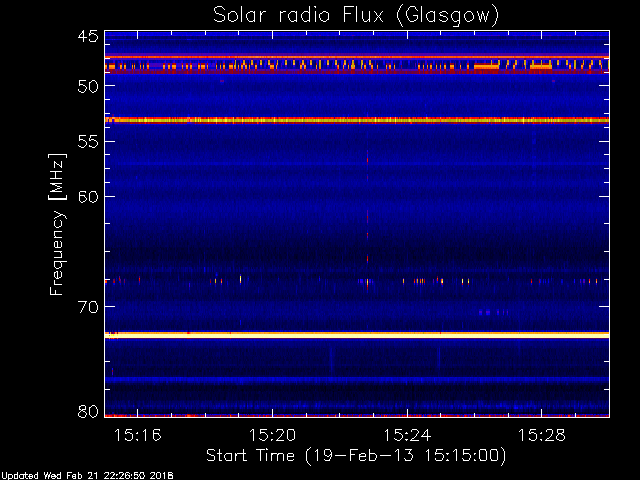
Task: Click the 55 frequency tick label
Action: 88,142
